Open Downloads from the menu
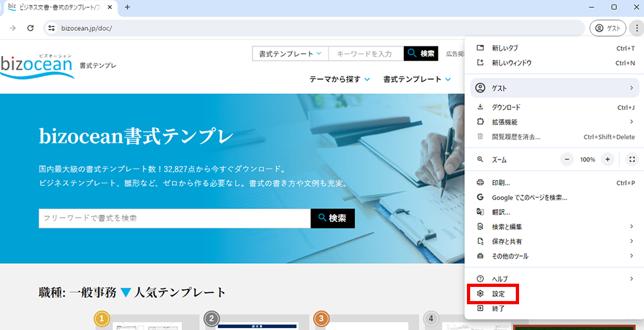 [556, 107]
